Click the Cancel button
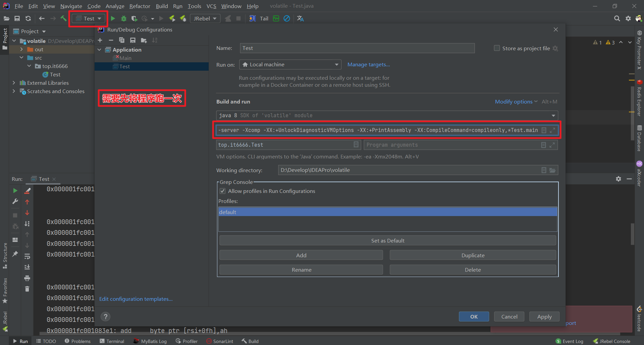Viewport: 644px width, 345px height. click(509, 317)
